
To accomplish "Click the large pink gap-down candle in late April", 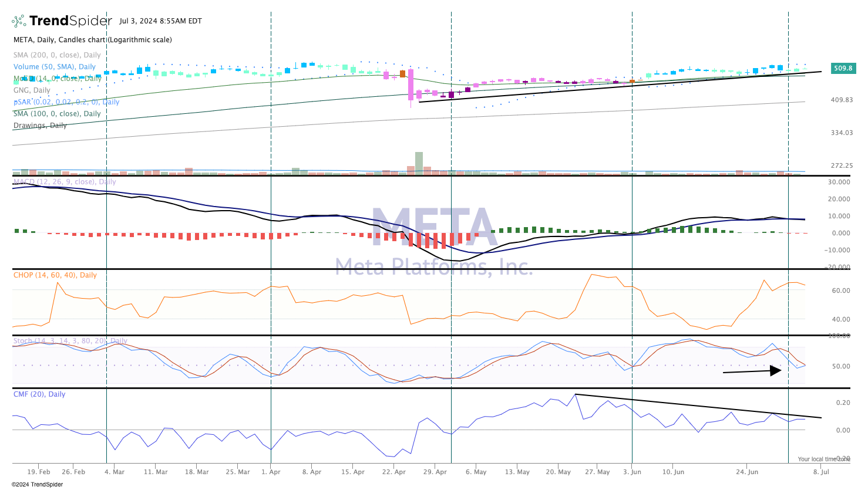I will tap(411, 85).
